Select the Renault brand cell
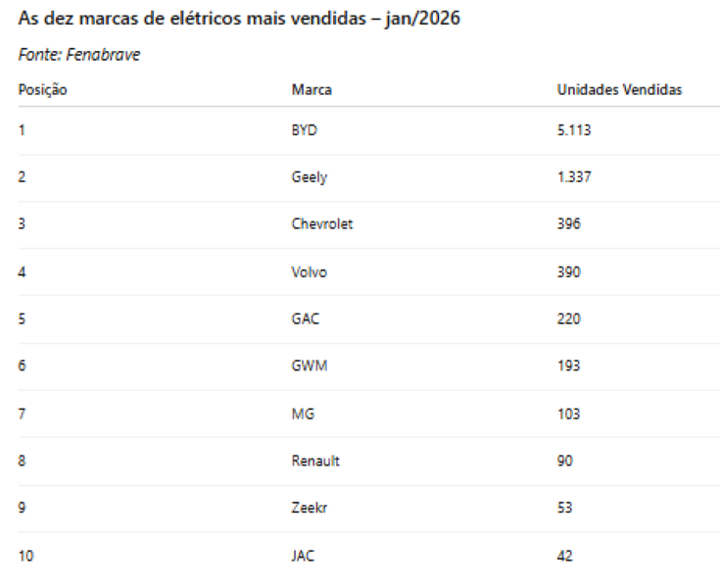This screenshot has width=720, height=588. 315,461
